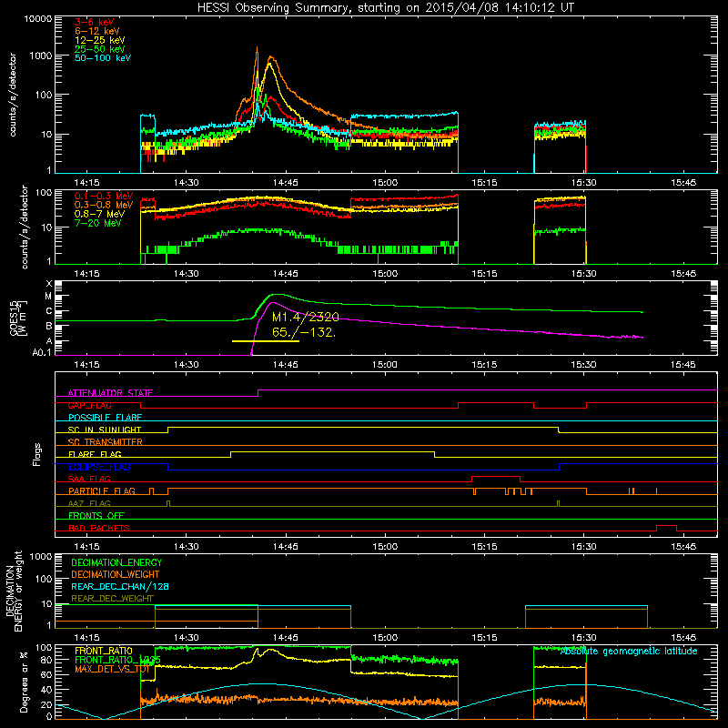Select the POSSIBLE_FLARE flag label

[105, 418]
